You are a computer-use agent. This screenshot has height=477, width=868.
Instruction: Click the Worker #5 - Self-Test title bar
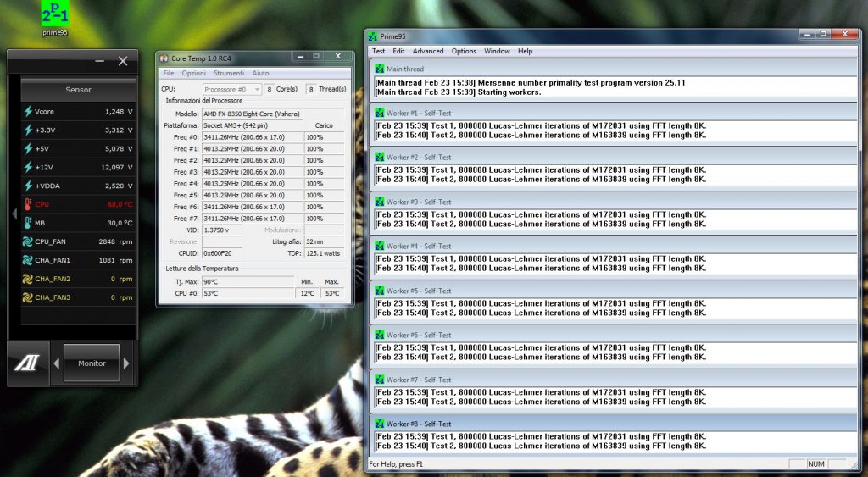(614, 291)
